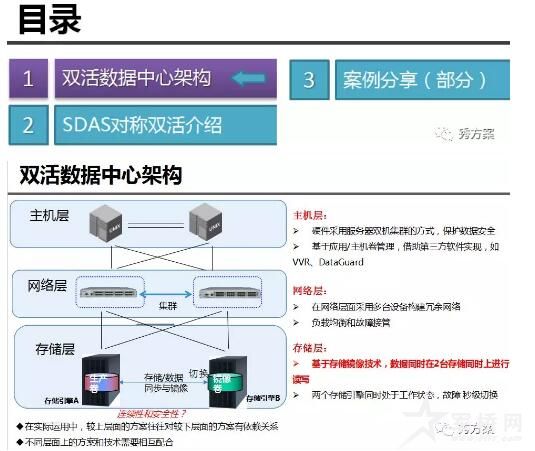
Task: Click the left UNIX server icon in 主机层
Action: (105, 223)
